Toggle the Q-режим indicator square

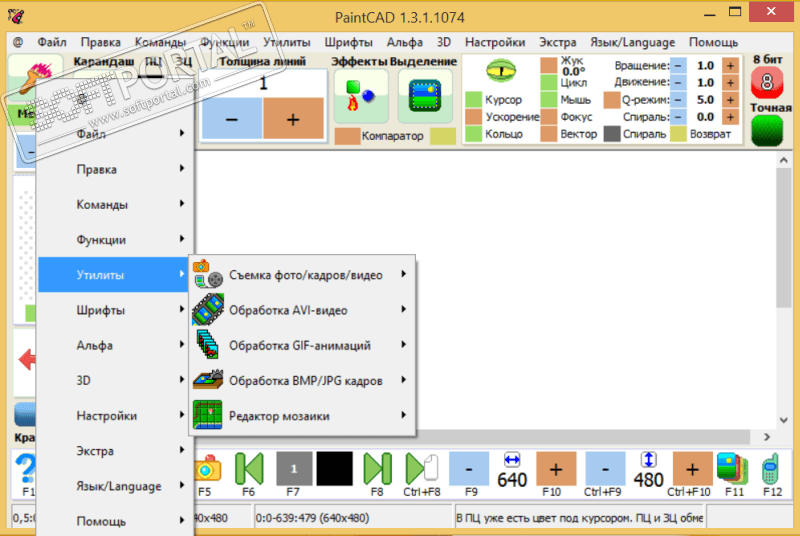click(612, 99)
